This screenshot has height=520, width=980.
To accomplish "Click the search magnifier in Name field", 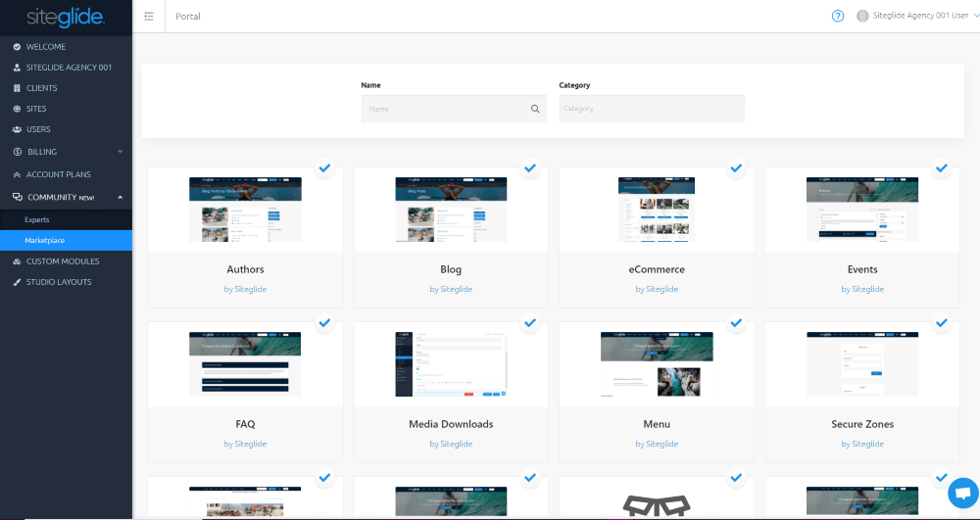I will (535, 109).
